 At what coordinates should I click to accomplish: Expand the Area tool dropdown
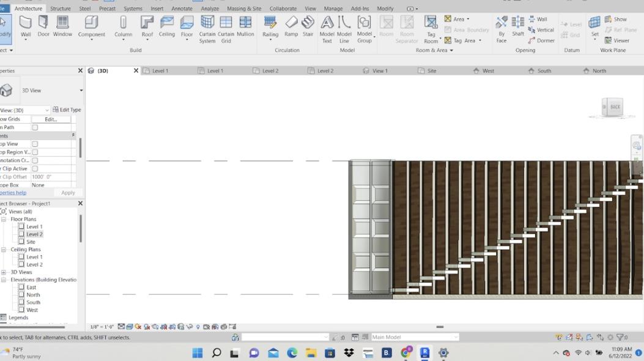(x=468, y=19)
